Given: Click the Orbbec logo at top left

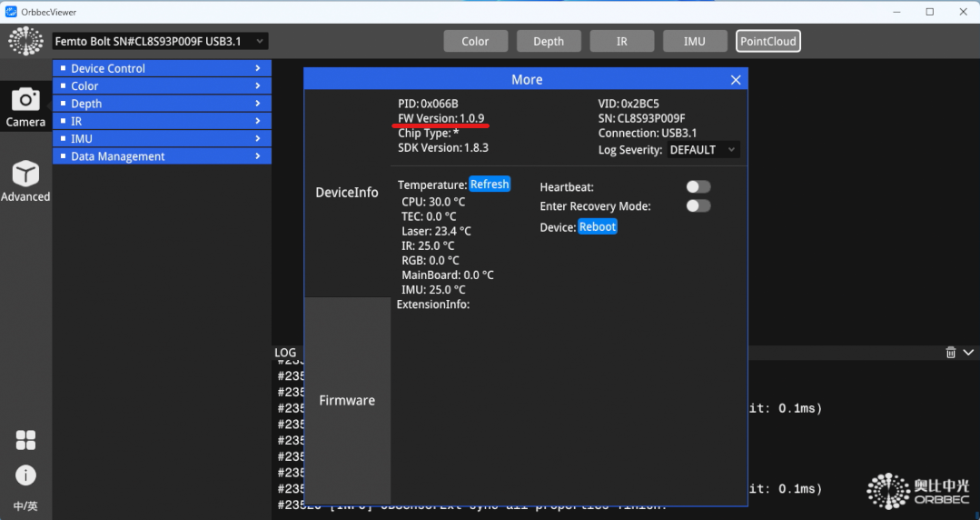Looking at the screenshot, I should 25,41.
